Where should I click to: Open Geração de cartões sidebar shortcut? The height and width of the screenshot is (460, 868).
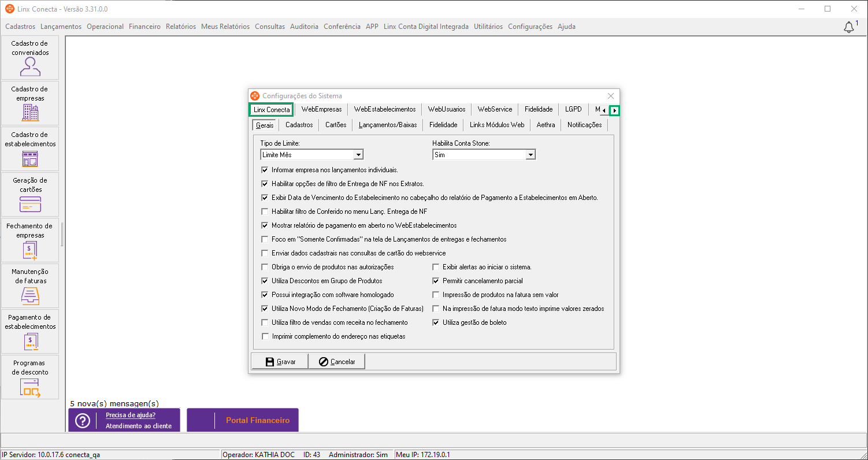pyautogui.click(x=30, y=195)
